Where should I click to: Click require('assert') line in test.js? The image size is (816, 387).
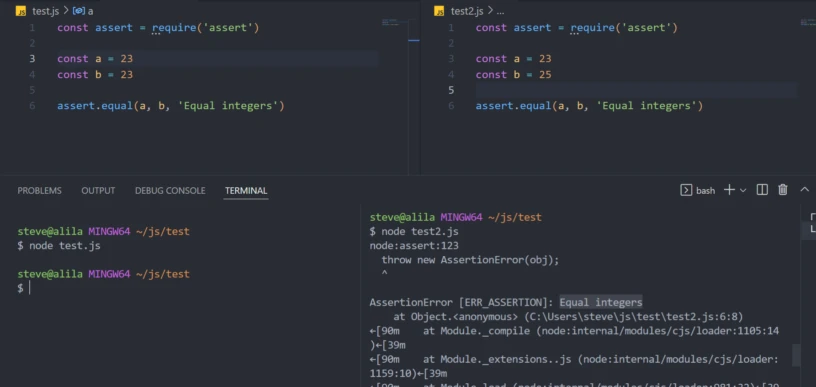pos(158,28)
